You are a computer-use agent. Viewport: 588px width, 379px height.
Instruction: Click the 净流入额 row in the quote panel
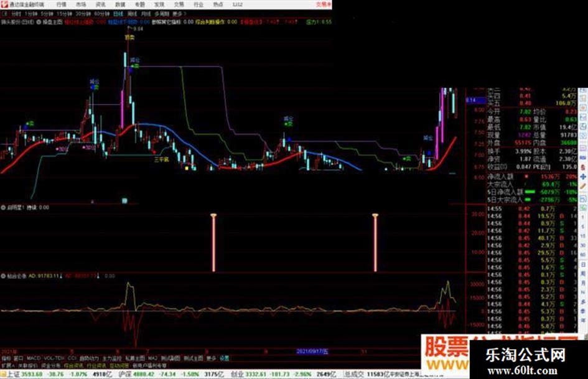point(532,176)
